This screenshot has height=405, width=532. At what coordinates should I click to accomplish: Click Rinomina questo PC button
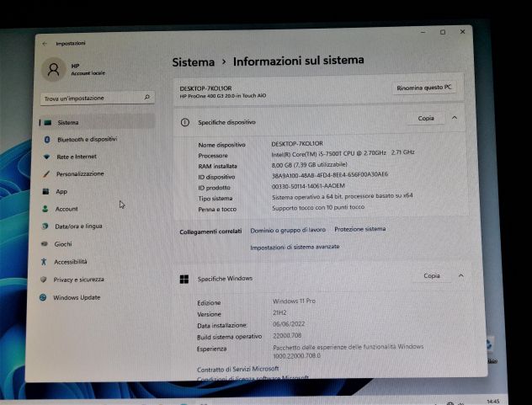[424, 88]
